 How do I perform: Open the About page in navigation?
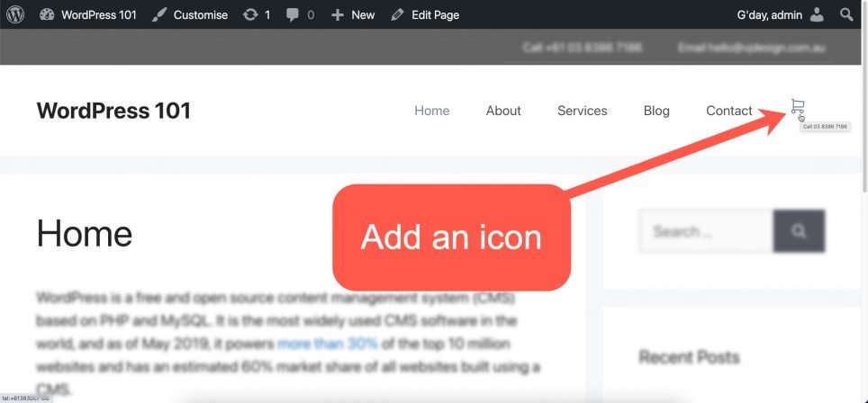point(503,111)
